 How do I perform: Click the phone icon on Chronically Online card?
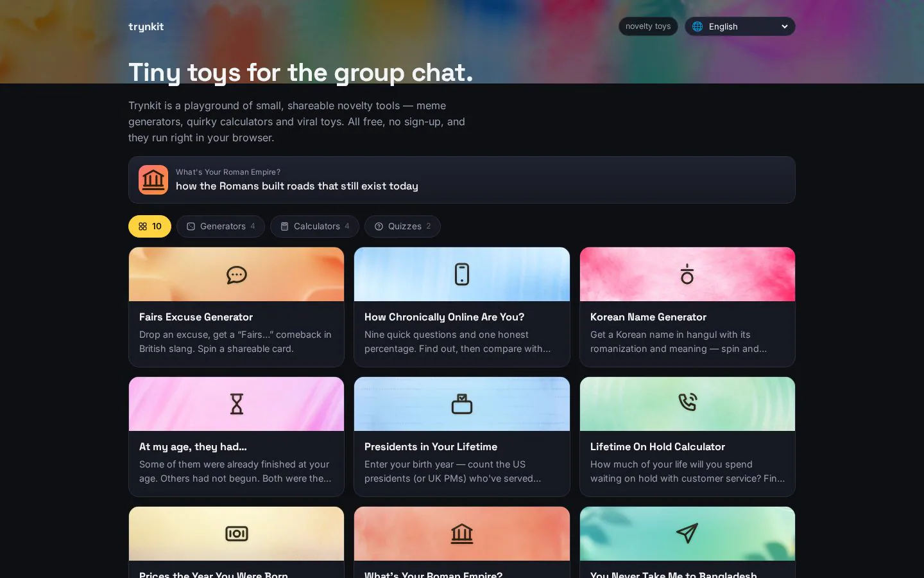click(x=462, y=274)
